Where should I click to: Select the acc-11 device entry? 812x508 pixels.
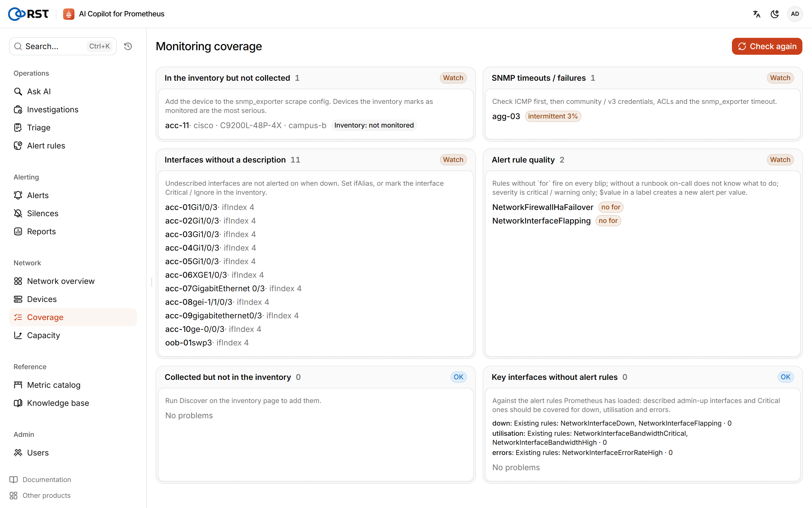click(177, 125)
